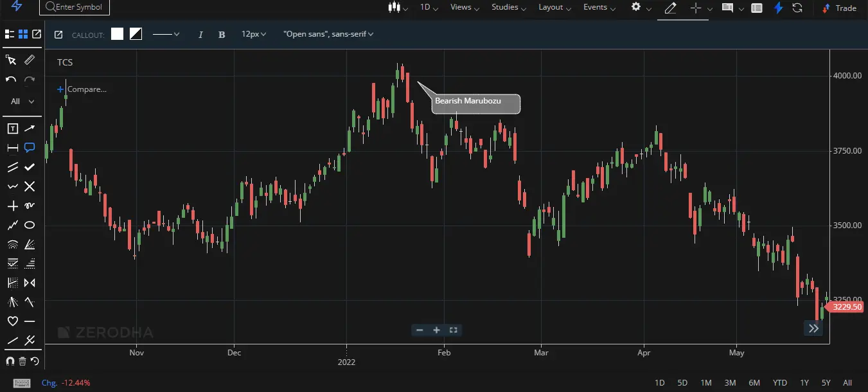
Task: Focus the Enter Symbol search field
Action: tap(75, 7)
